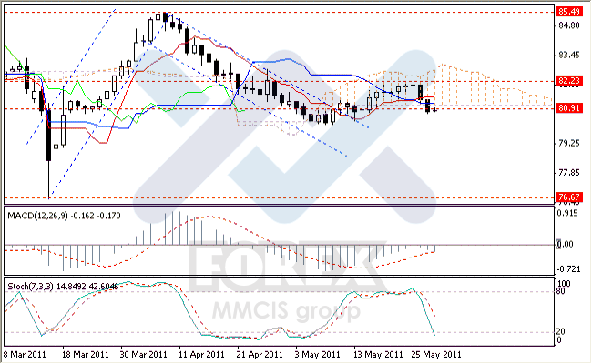Image resolution: width=592 pixels, height=364 pixels.
Task: Click the 0.00 MACD zero-line value
Action: tap(566, 245)
